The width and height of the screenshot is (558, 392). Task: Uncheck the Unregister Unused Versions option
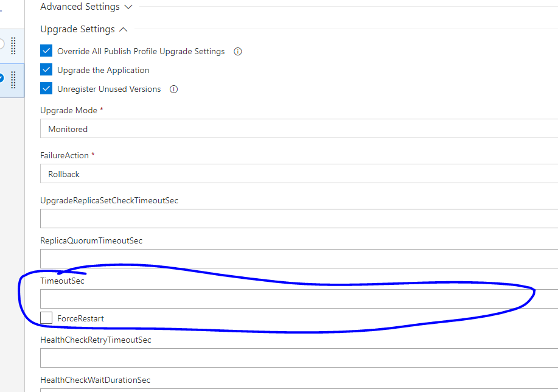tap(46, 88)
